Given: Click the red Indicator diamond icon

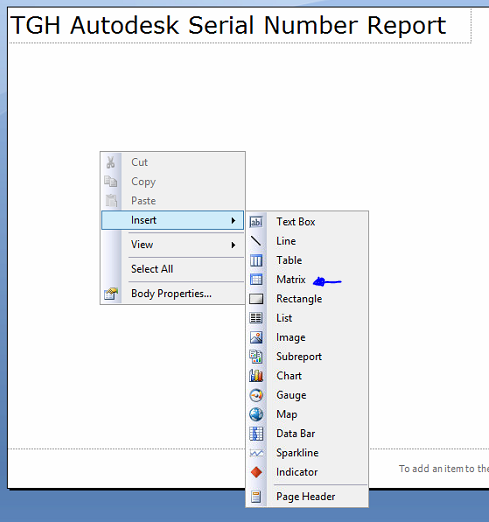Looking at the screenshot, I should tap(256, 472).
